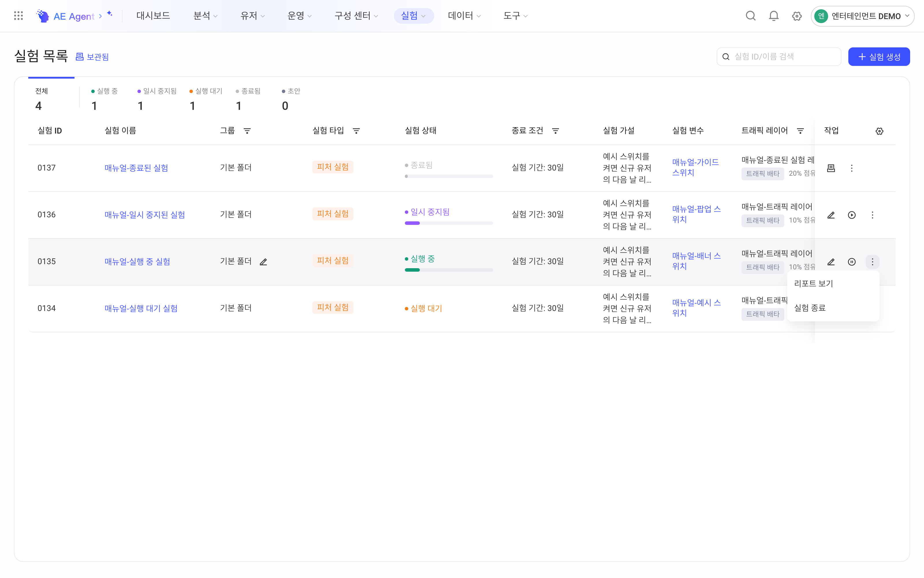This screenshot has width=924, height=578.
Task: Click the 실험 생성 button
Action: (x=879, y=57)
